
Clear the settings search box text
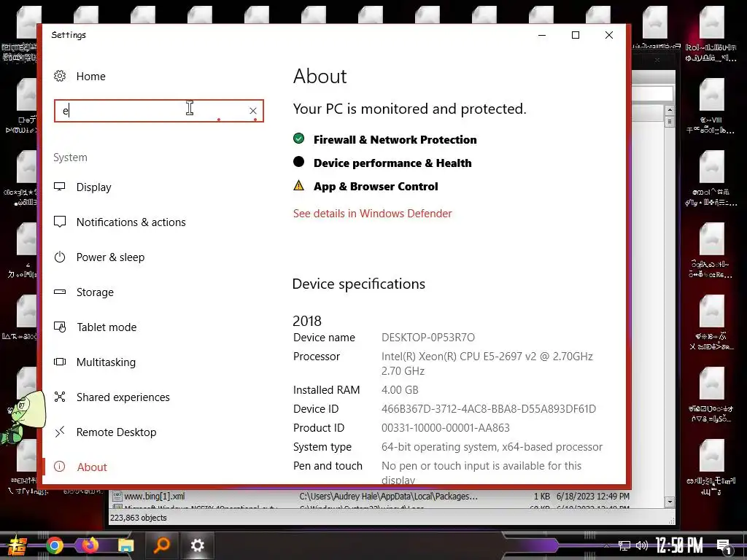[253, 111]
